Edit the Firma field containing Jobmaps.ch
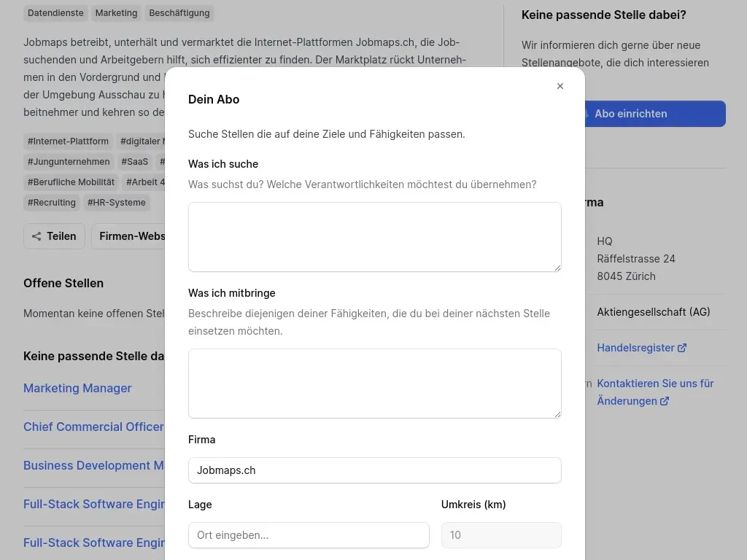 click(x=374, y=470)
